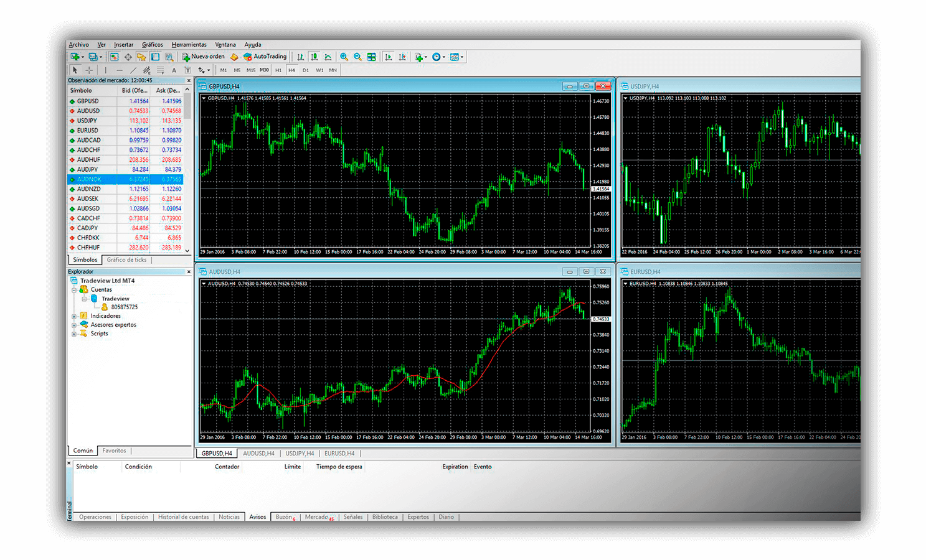Open the templates dropdown arrow in toolbar

point(461,57)
